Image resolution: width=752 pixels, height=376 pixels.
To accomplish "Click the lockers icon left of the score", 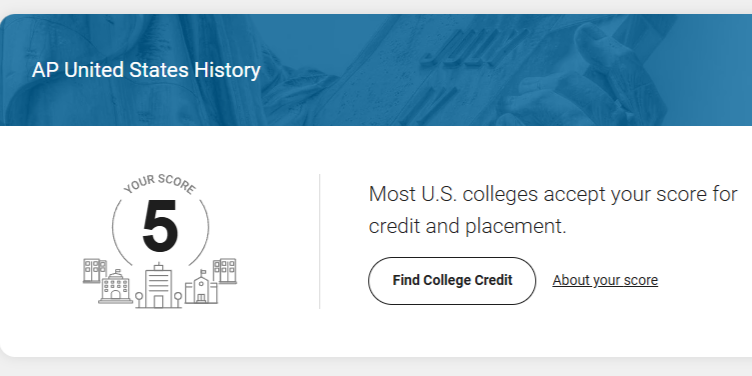I will click(94, 270).
